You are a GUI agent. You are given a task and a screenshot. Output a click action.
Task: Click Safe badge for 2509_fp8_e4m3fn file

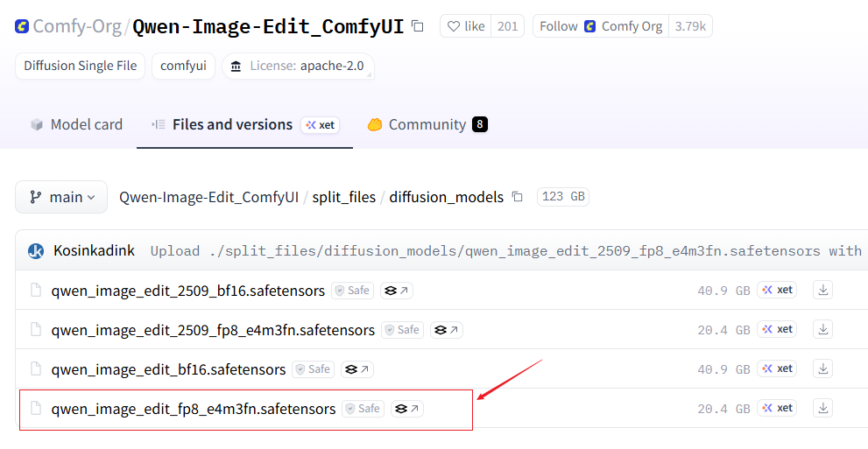(x=402, y=330)
